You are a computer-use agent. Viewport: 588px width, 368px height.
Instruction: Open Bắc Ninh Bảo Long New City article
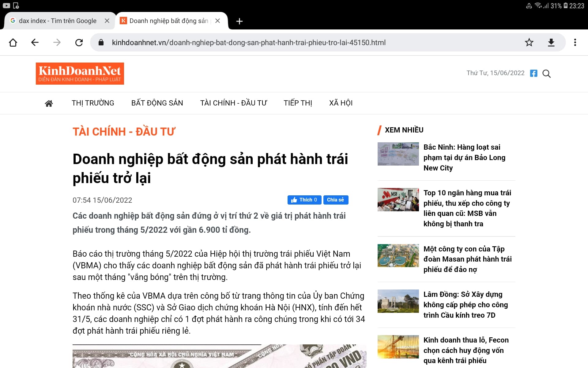pos(464,157)
